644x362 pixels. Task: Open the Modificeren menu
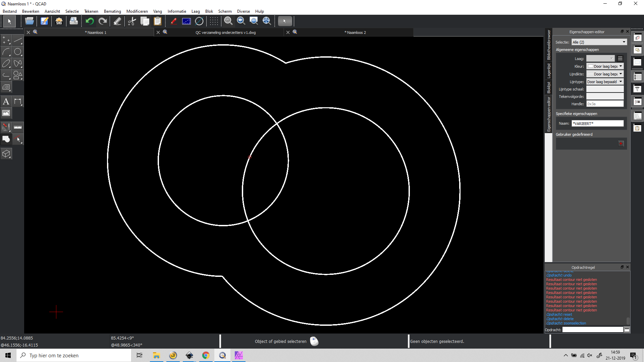pyautogui.click(x=137, y=11)
